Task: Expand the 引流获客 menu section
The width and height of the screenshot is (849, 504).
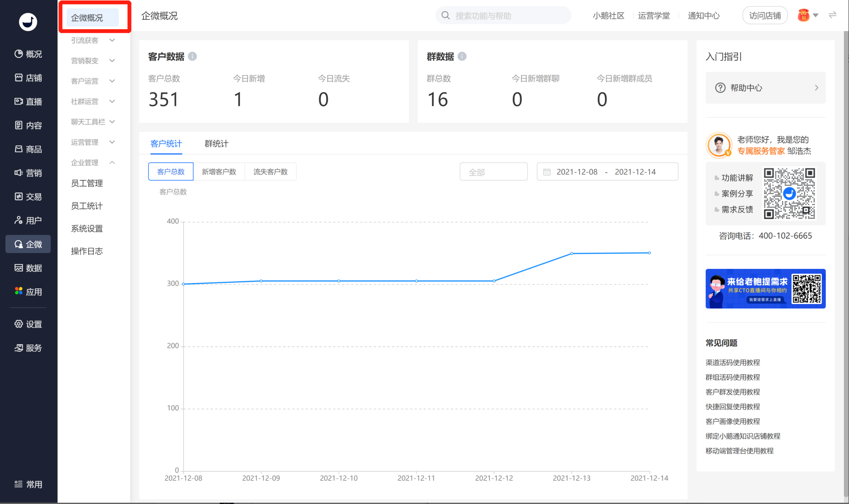Action: [x=93, y=40]
